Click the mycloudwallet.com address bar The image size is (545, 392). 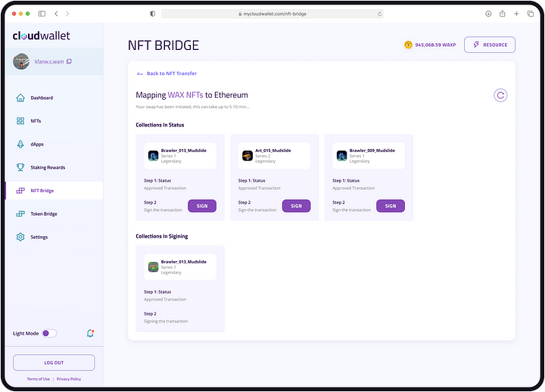(272, 14)
